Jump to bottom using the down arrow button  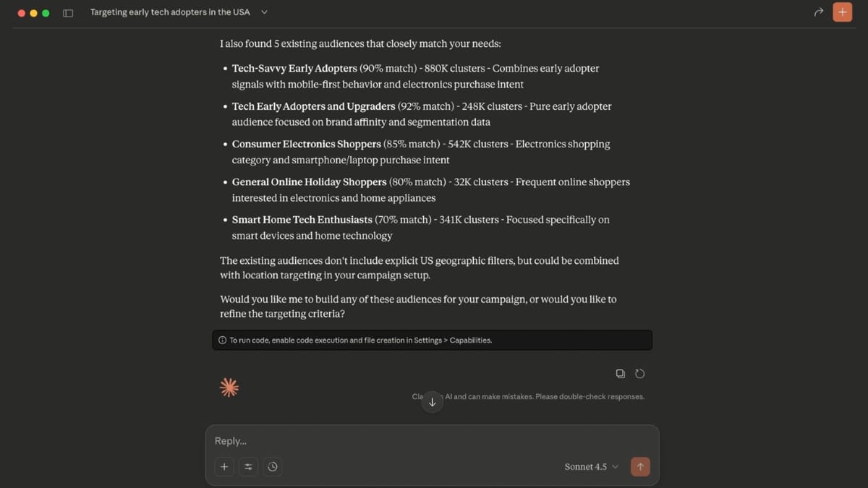tap(432, 402)
